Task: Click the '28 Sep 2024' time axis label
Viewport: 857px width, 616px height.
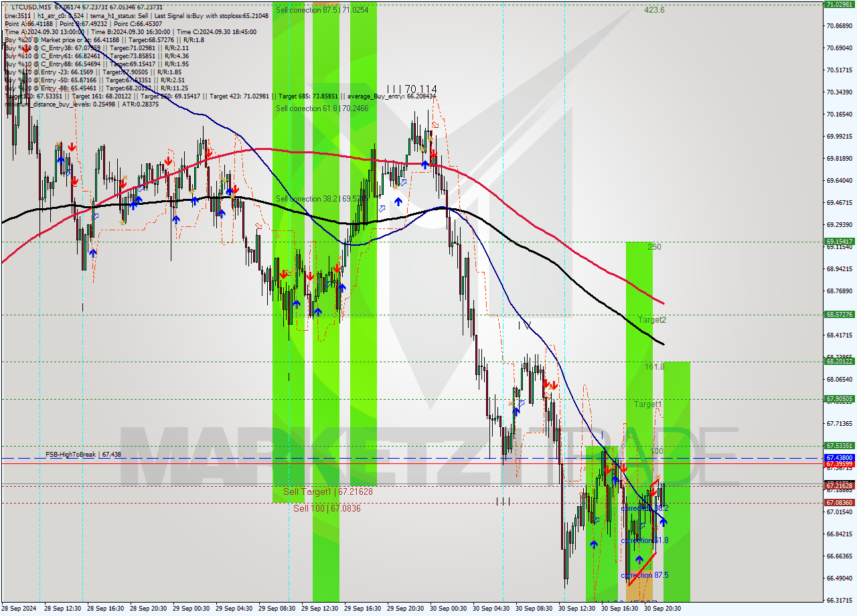Action: [x=19, y=609]
